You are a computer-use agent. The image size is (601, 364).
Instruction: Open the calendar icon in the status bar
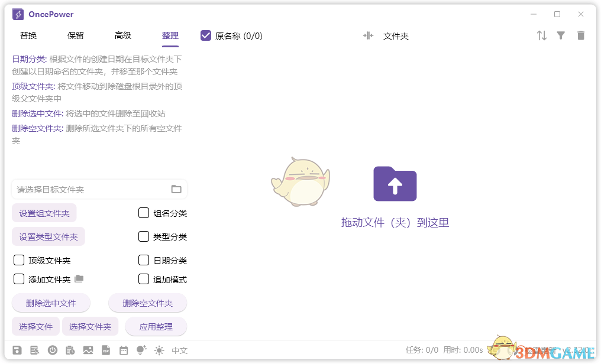click(x=124, y=350)
